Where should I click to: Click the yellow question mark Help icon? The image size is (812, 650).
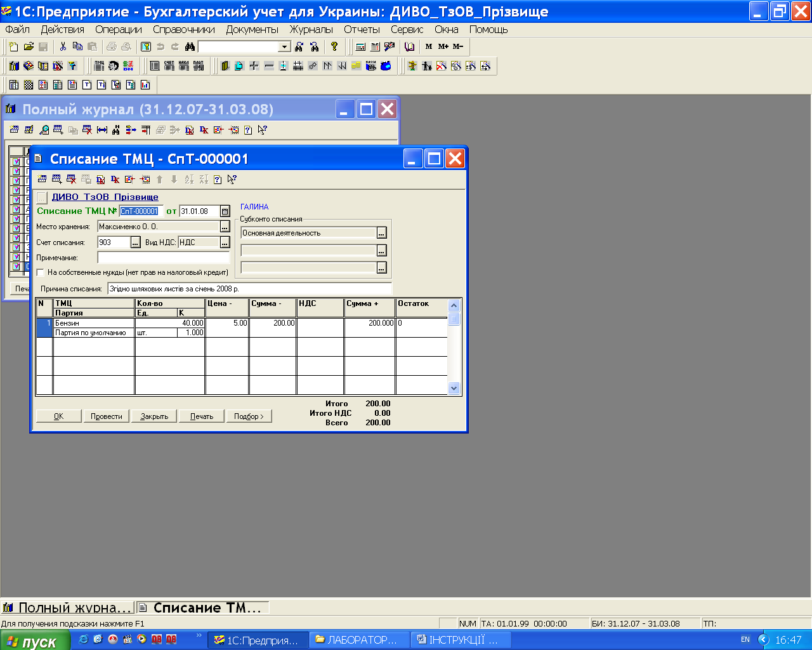[334, 46]
